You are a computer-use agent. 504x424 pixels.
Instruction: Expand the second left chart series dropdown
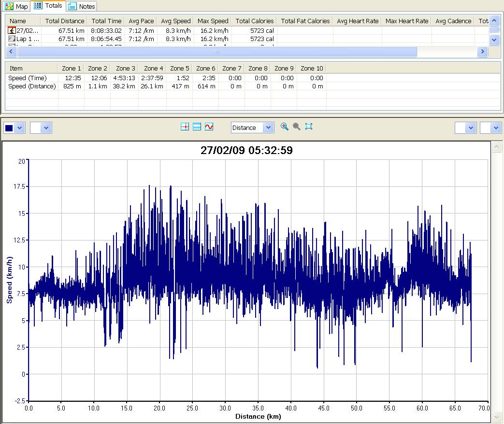46,127
